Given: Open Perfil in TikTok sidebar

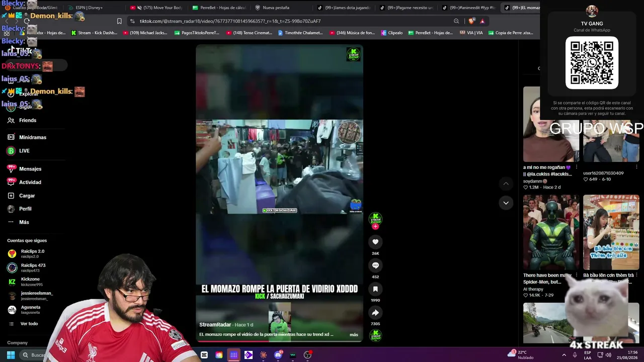Looking at the screenshot, I should click(x=19, y=209).
